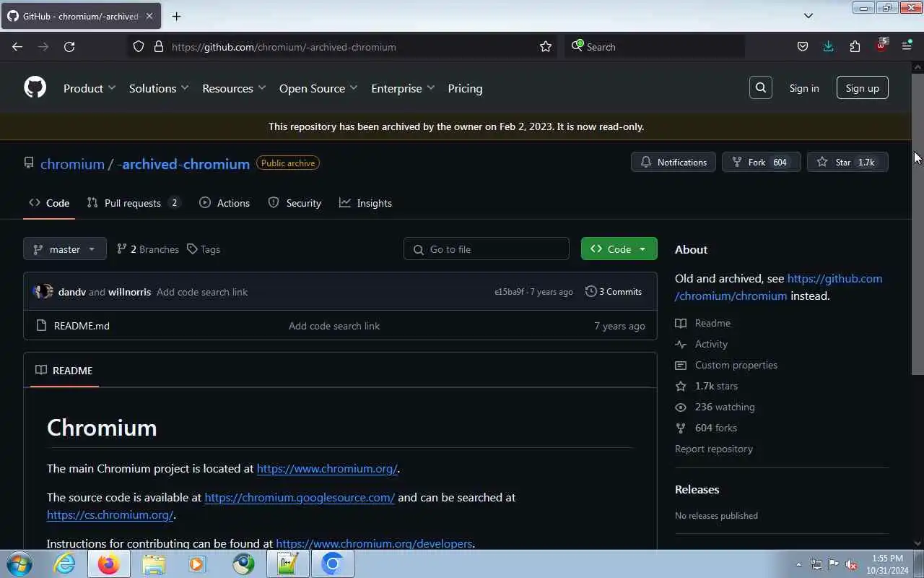The width and height of the screenshot is (924, 578).
Task: Open the 3 Commits link
Action: (614, 291)
